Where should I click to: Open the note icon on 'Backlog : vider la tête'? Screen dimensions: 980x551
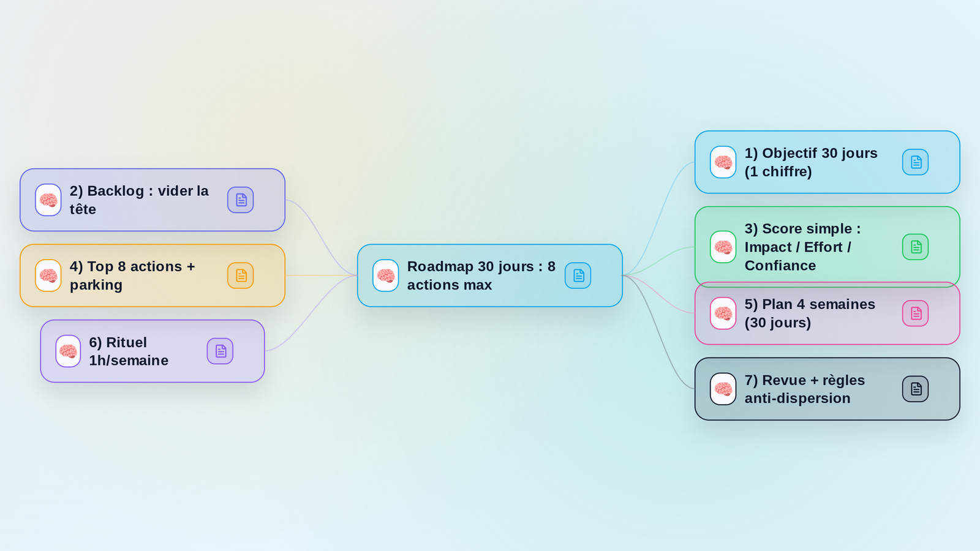(x=240, y=200)
